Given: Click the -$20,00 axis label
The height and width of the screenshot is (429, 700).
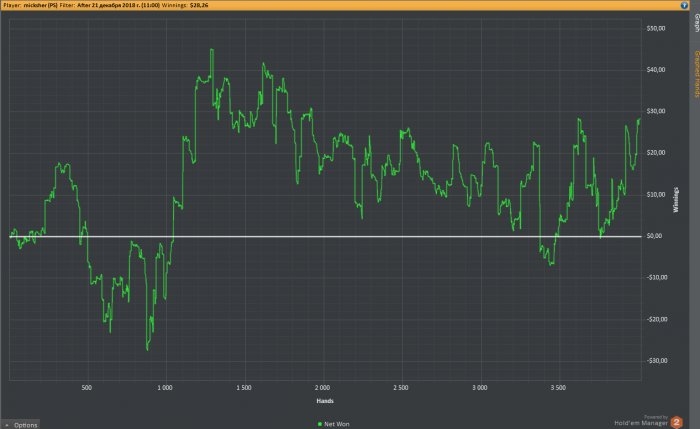Looking at the screenshot, I should (657, 319).
